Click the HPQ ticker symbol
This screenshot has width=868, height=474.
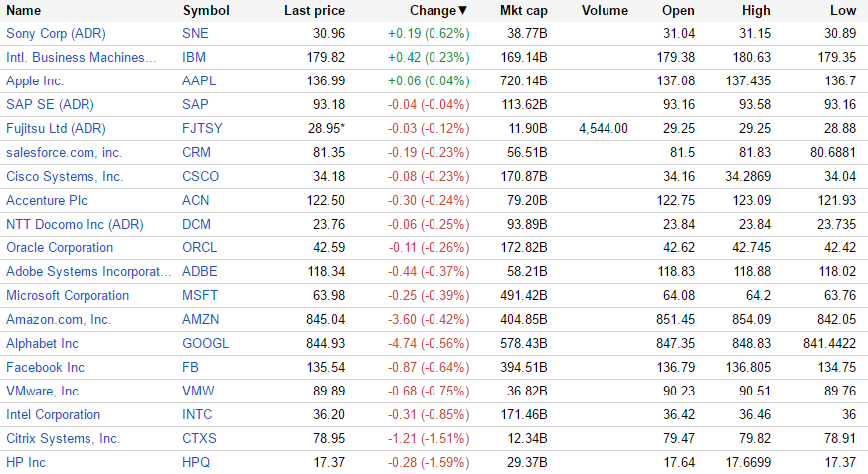(197, 462)
